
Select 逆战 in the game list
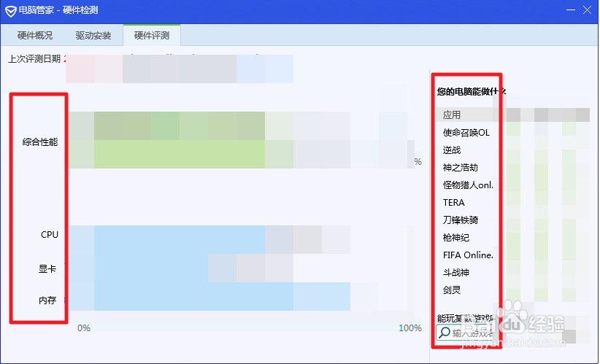452,150
